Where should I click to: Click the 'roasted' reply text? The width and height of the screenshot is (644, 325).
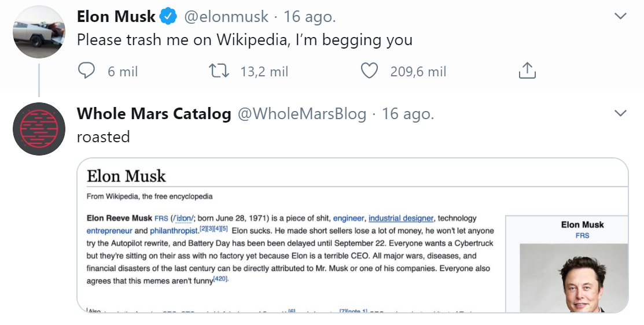pyautogui.click(x=103, y=136)
